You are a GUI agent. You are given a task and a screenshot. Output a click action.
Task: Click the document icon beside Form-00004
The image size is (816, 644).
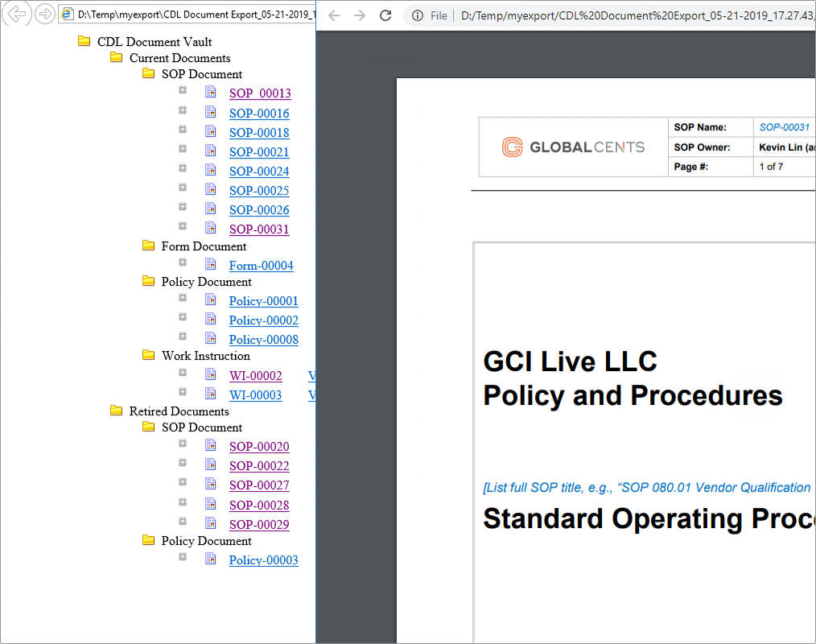coord(210,264)
